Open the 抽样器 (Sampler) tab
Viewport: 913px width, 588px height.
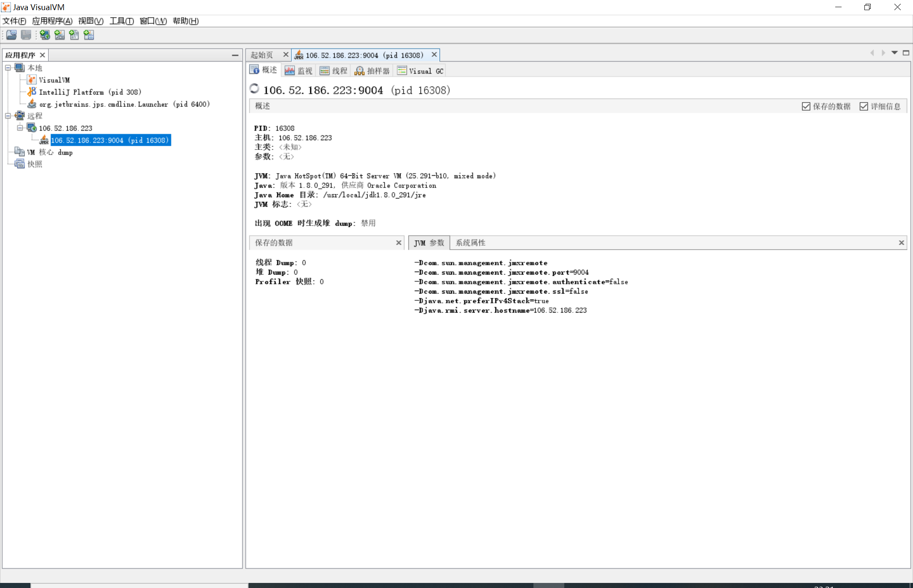pos(372,71)
